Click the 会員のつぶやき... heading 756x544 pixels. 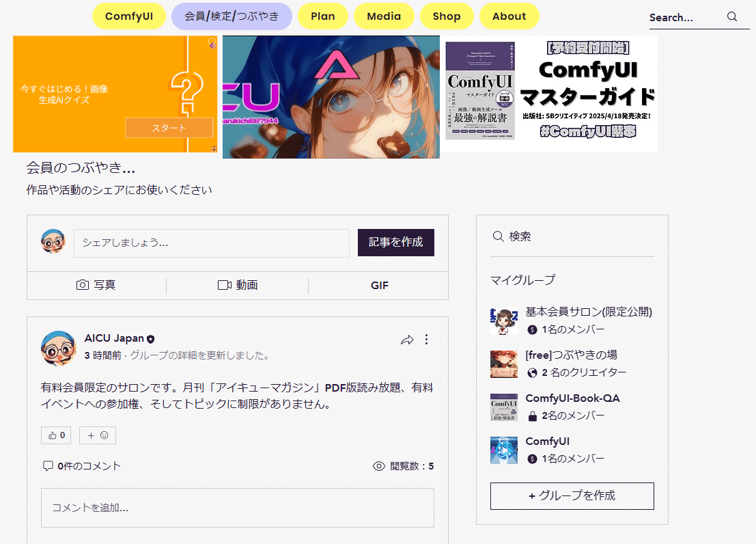pyautogui.click(x=81, y=168)
